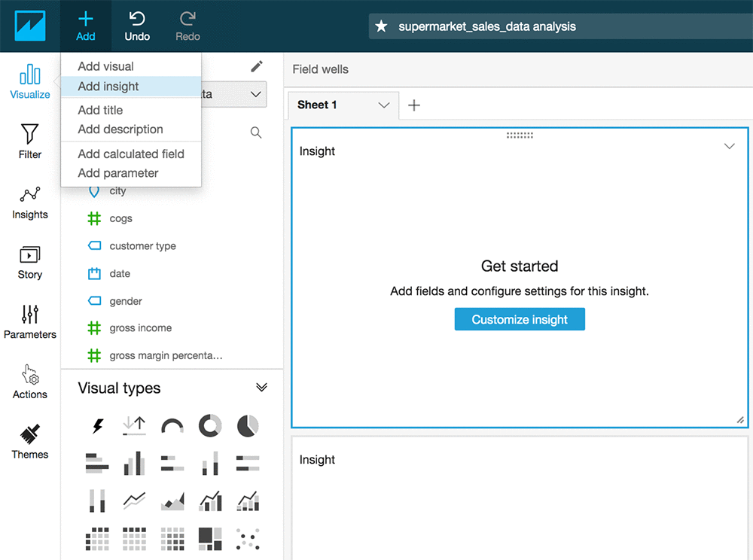This screenshot has height=560, width=753.
Task: Click the QuickSight logo icon
Action: tap(30, 26)
